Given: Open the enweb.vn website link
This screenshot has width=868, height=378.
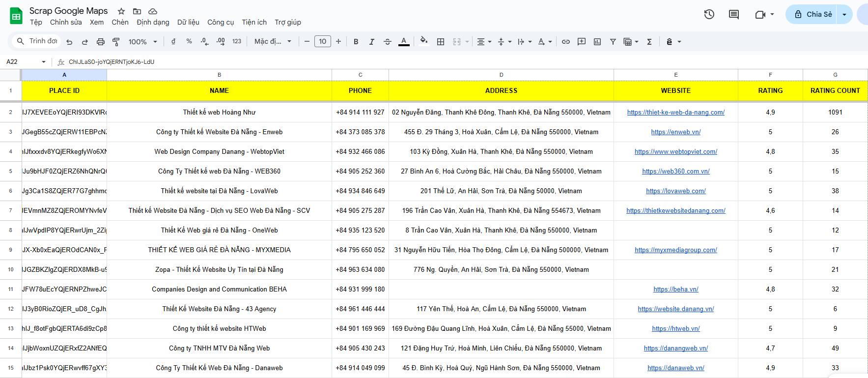Looking at the screenshot, I should point(676,132).
